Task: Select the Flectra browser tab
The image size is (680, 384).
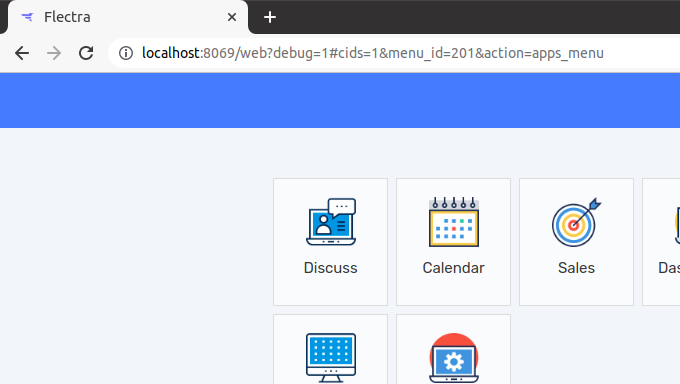Action: click(x=128, y=17)
